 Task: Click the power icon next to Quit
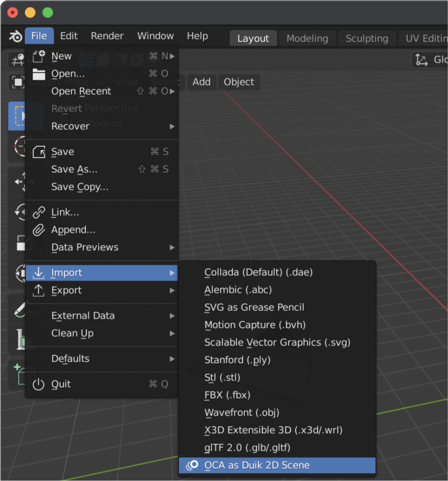tap(39, 384)
